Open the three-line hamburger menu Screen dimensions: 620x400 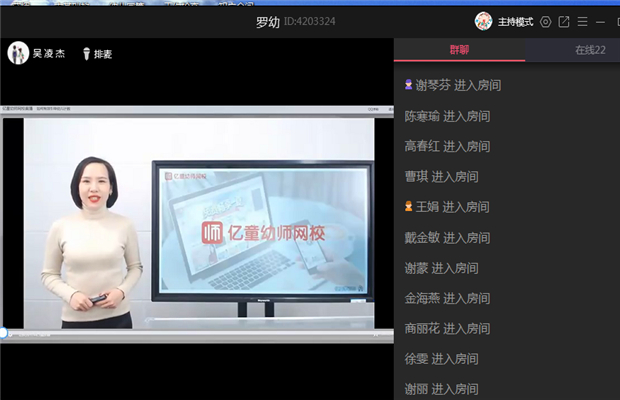pyautogui.click(x=582, y=21)
